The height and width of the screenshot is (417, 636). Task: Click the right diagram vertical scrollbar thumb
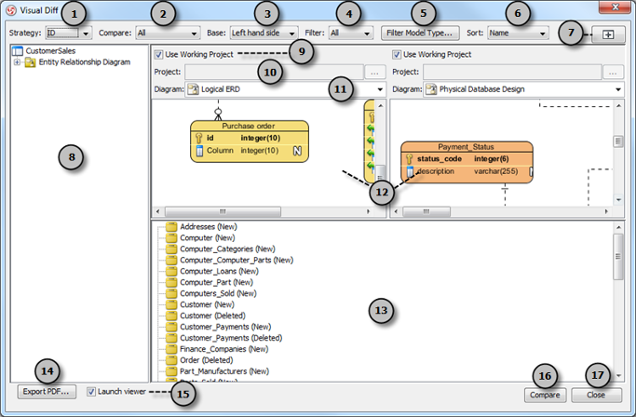(618, 142)
